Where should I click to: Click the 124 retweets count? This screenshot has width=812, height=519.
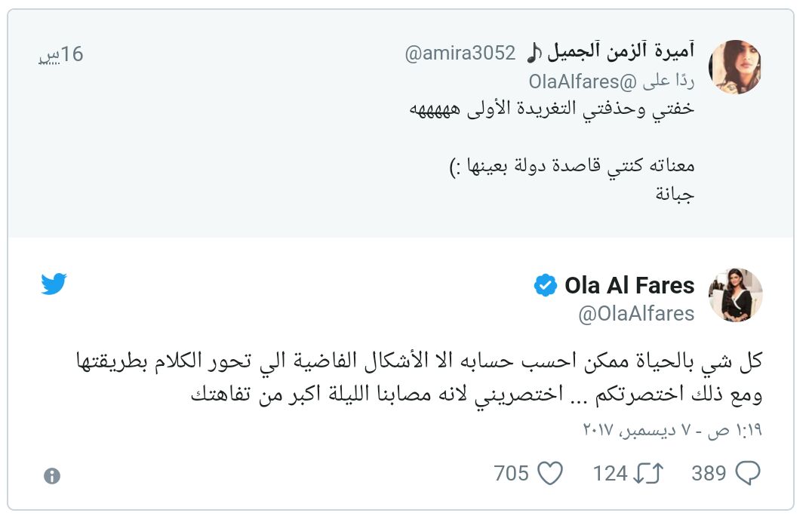click(x=610, y=473)
